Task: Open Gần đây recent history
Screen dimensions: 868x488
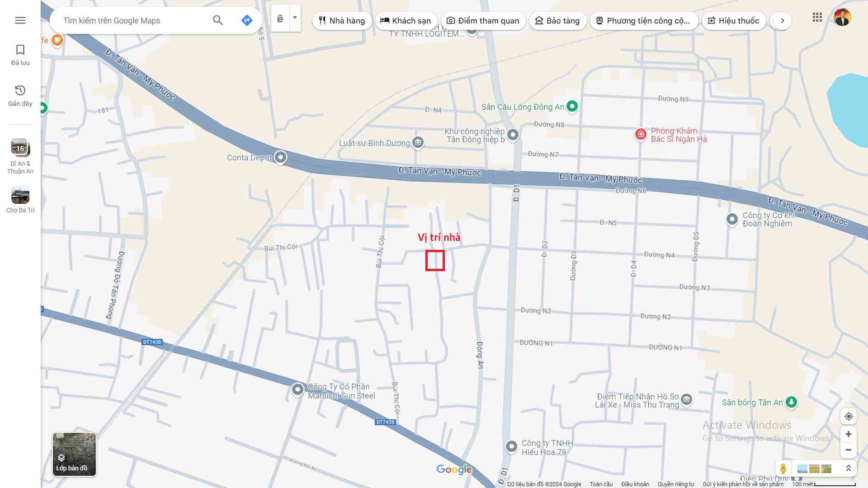Action: pos(20,95)
